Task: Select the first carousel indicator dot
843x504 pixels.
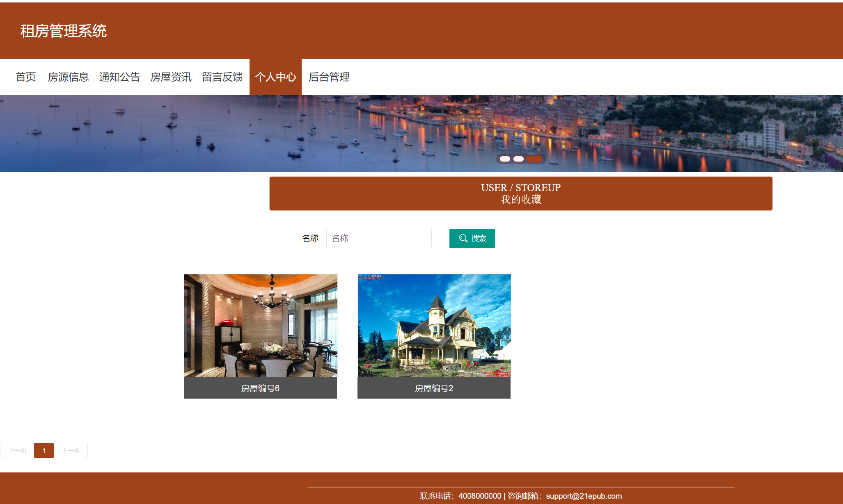Action: click(505, 159)
